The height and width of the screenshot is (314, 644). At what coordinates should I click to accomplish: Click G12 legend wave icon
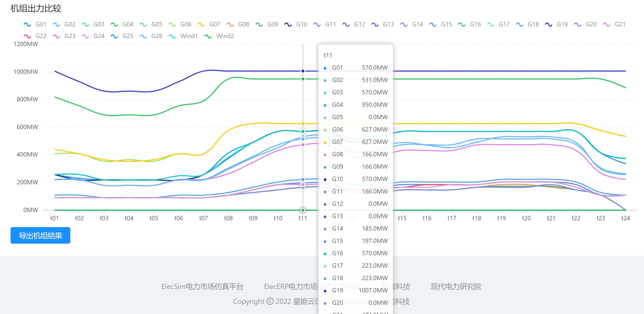(346, 24)
